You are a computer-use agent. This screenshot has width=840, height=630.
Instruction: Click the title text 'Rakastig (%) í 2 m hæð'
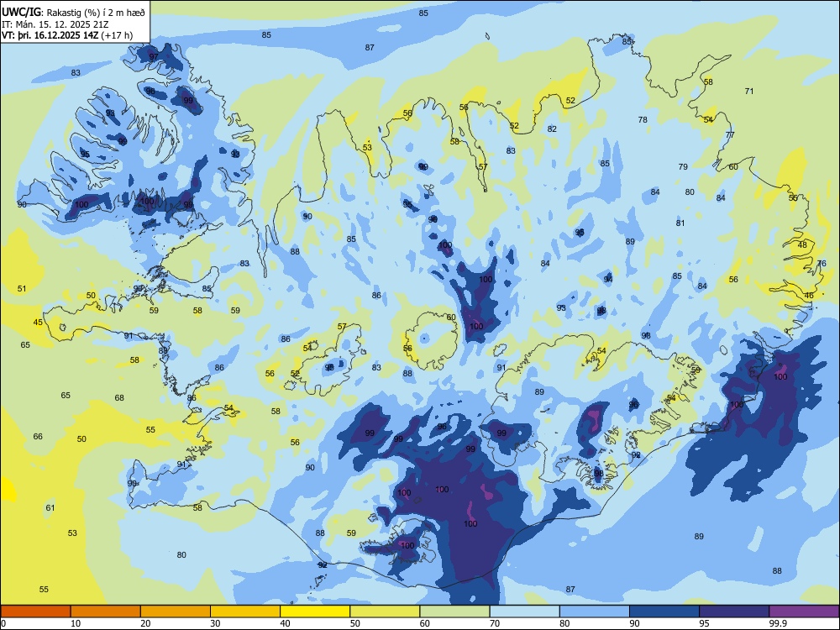(x=96, y=13)
